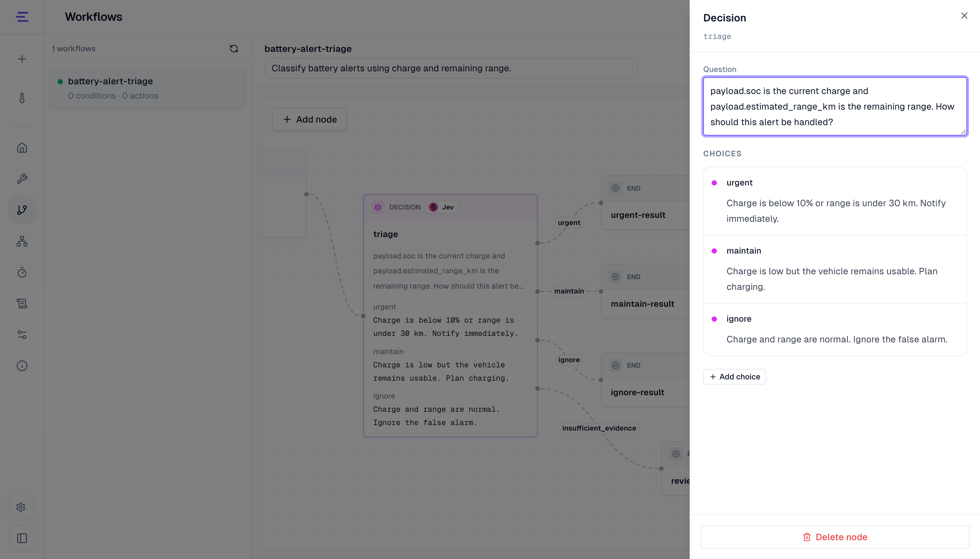Click the maintain choice color dot

coord(714,251)
